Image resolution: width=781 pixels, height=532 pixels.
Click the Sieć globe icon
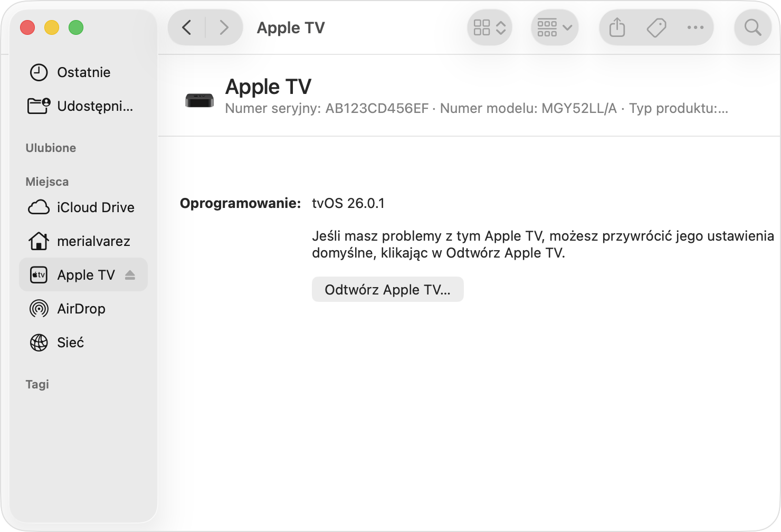click(39, 343)
